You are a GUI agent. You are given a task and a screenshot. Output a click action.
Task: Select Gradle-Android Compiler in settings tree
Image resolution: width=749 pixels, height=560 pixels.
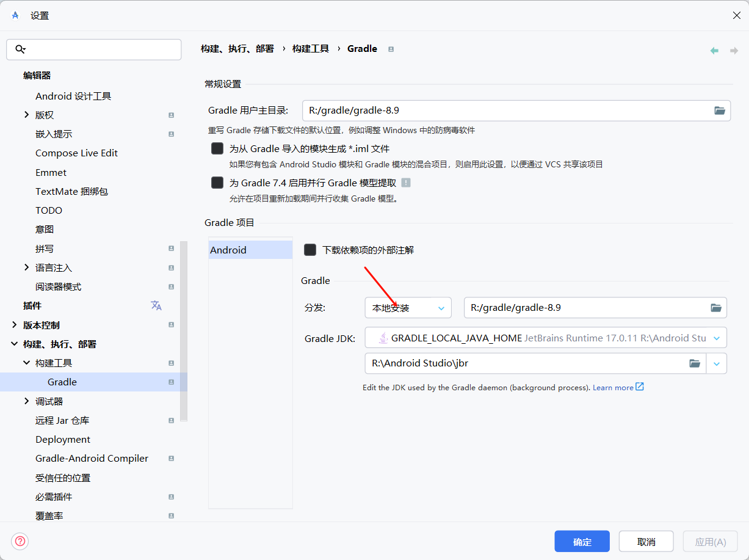click(92, 458)
